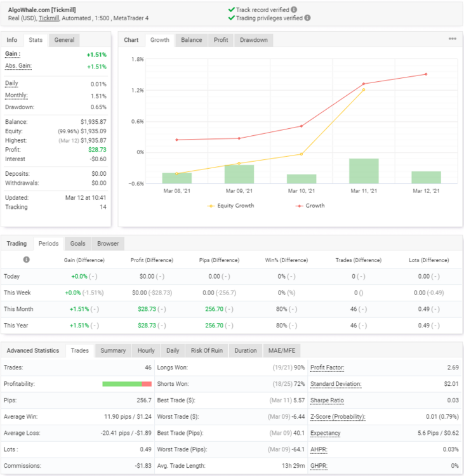Click the Mar 10 green profit bar

[x=302, y=179]
